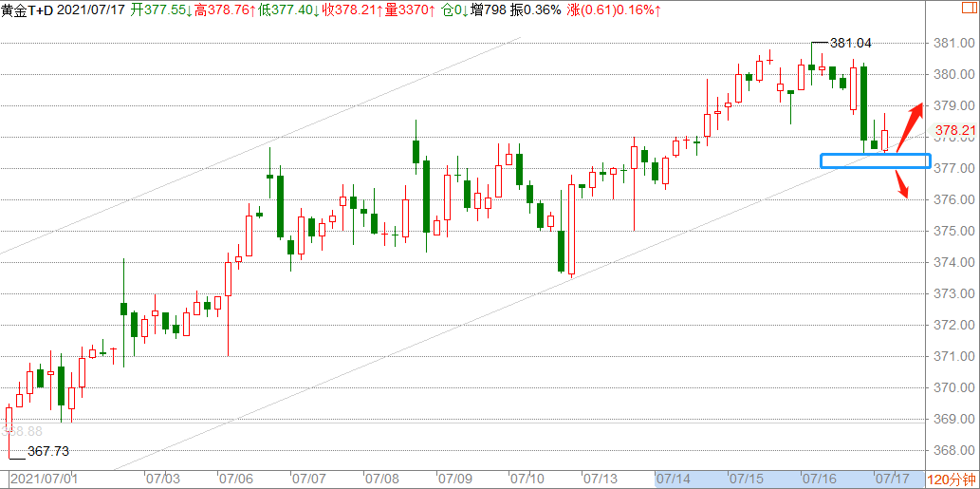Click the 07/07 date axis label
Image resolution: width=980 pixels, height=489 pixels.
308,480
